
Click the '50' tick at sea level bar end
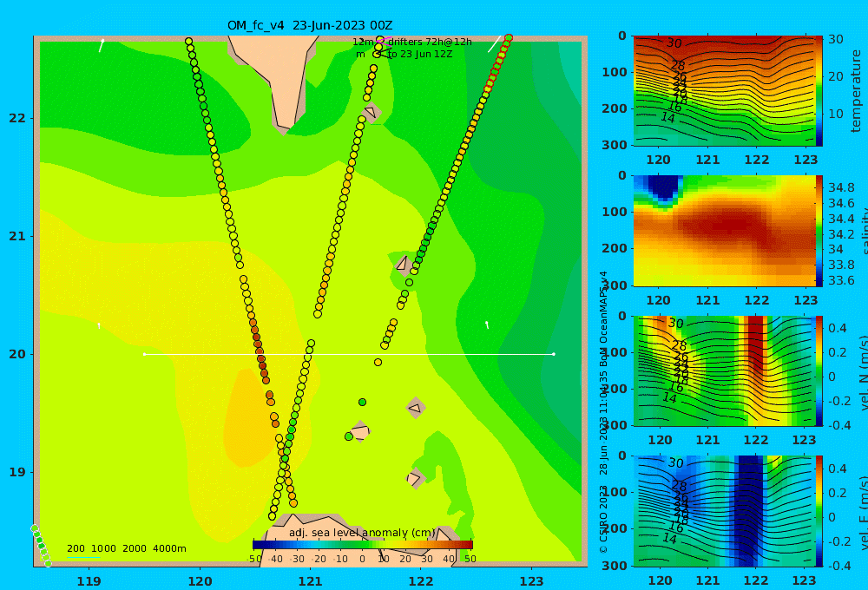(470, 559)
